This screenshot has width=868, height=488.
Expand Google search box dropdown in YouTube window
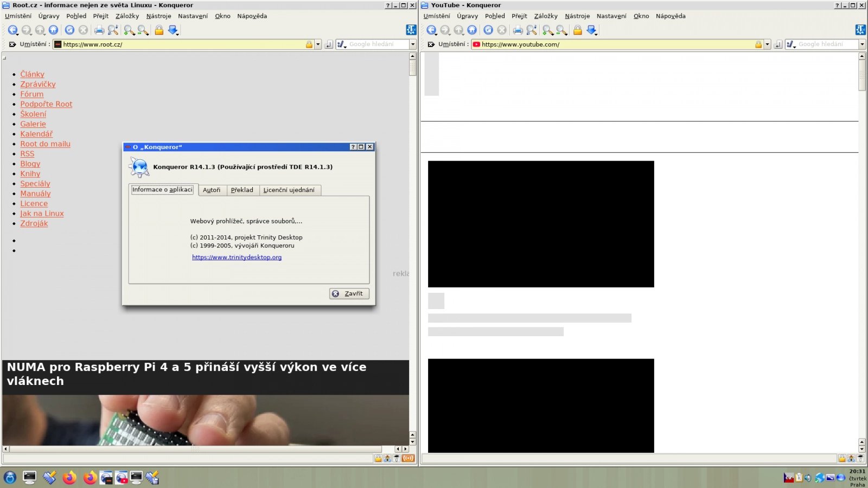click(862, 44)
